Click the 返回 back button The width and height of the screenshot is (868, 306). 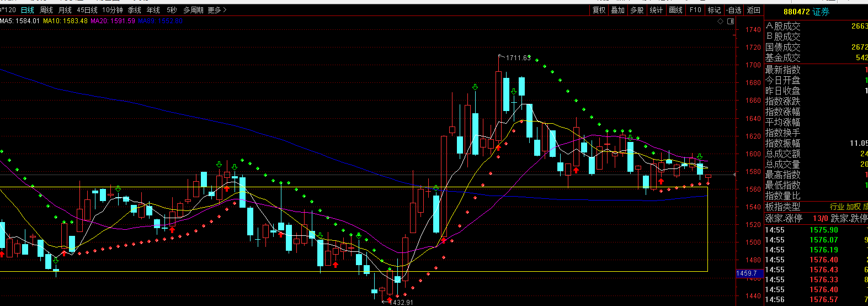(x=754, y=10)
